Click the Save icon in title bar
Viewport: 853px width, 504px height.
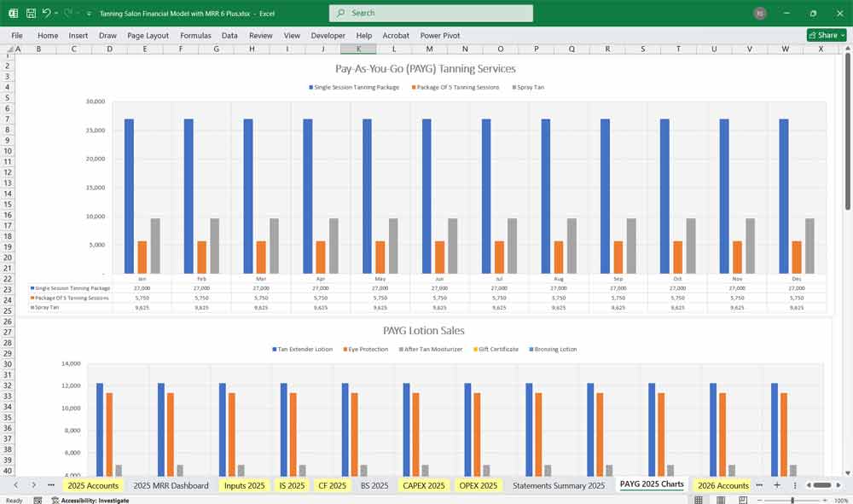pyautogui.click(x=31, y=14)
